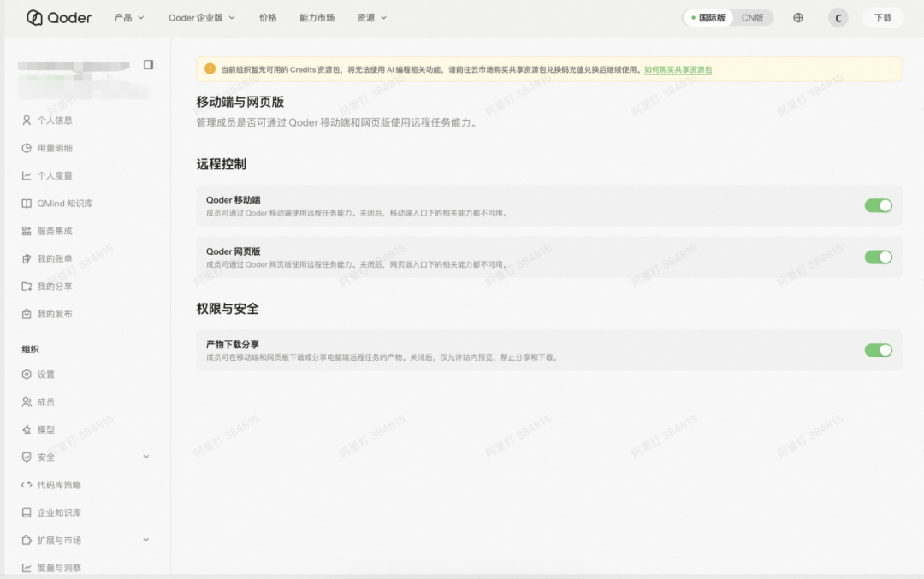Click the QMind 知识库 book icon
This screenshot has width=924, height=579.
tap(27, 204)
